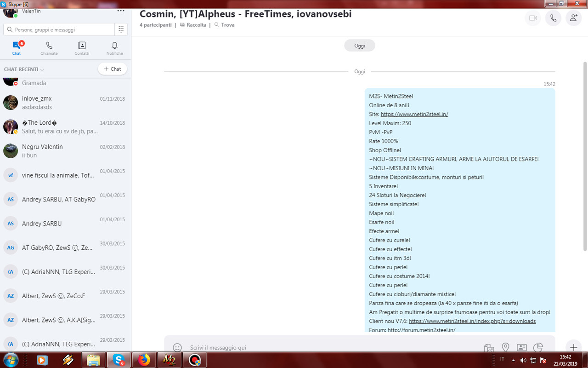This screenshot has width=588, height=368.
Task: Open the Contatti tab
Action: [82, 48]
